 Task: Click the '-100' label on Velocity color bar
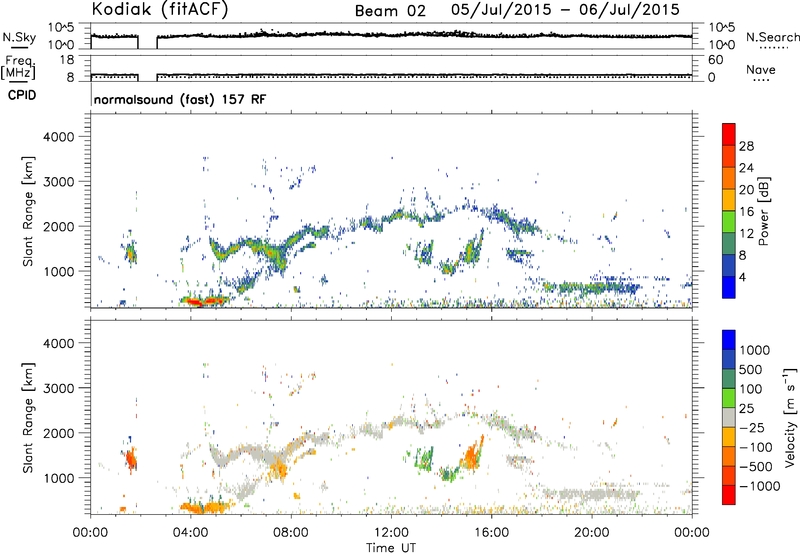point(756,447)
